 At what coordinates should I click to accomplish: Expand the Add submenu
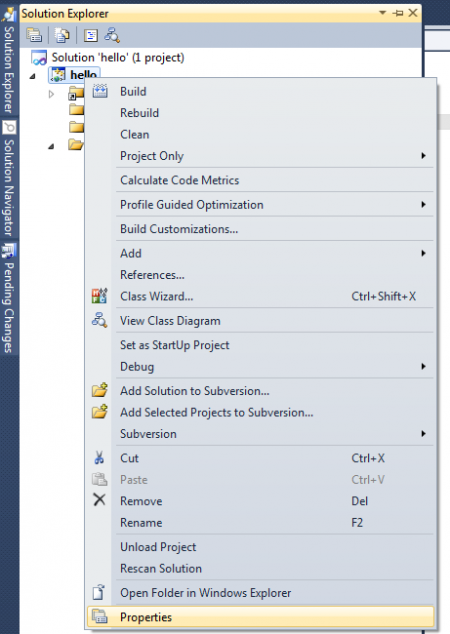[261, 254]
